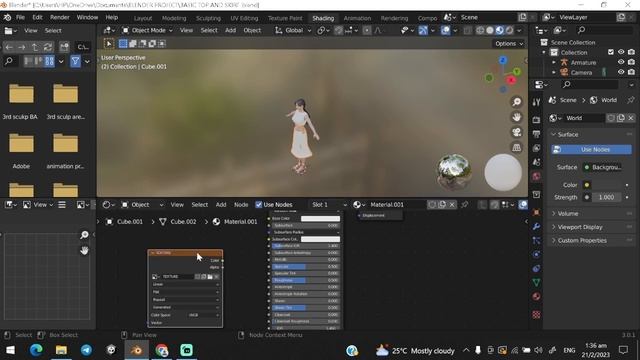Expand the Volume panel

[568, 213]
